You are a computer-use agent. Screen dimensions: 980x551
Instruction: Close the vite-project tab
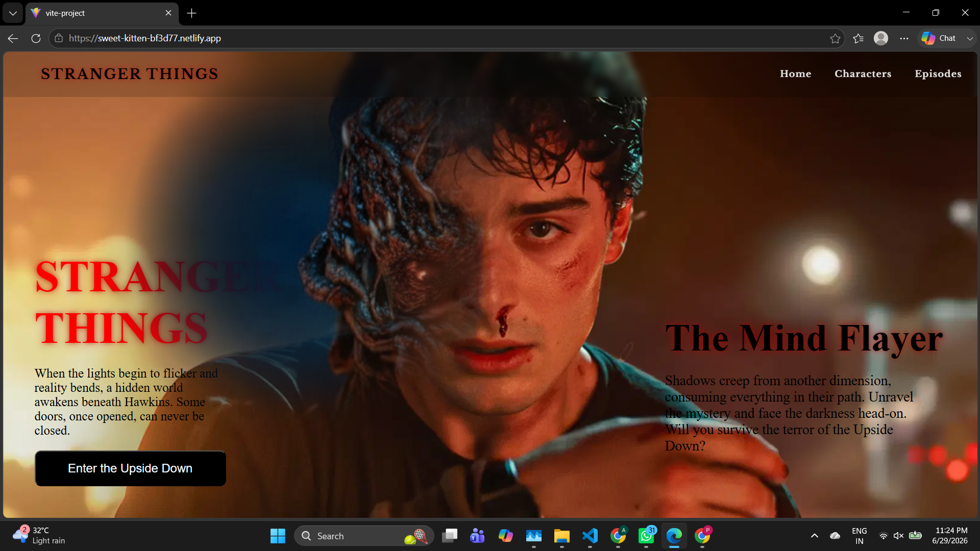coord(168,13)
